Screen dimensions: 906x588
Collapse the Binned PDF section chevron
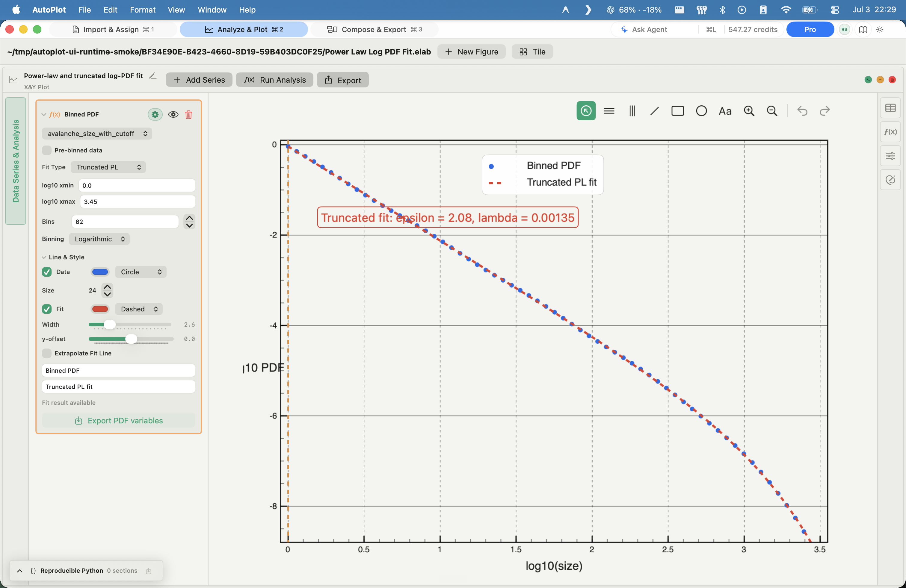(44, 114)
